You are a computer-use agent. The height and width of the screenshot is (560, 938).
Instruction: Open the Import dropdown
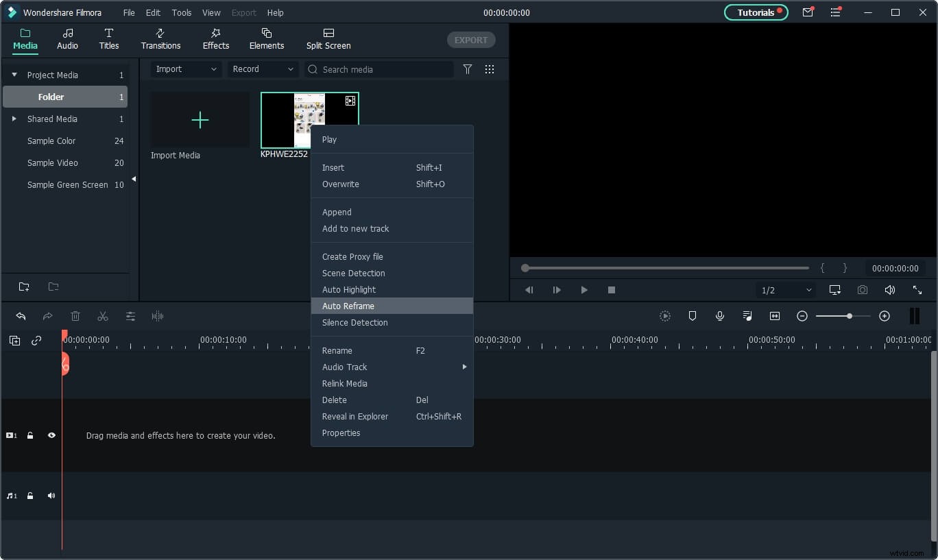[x=185, y=69]
